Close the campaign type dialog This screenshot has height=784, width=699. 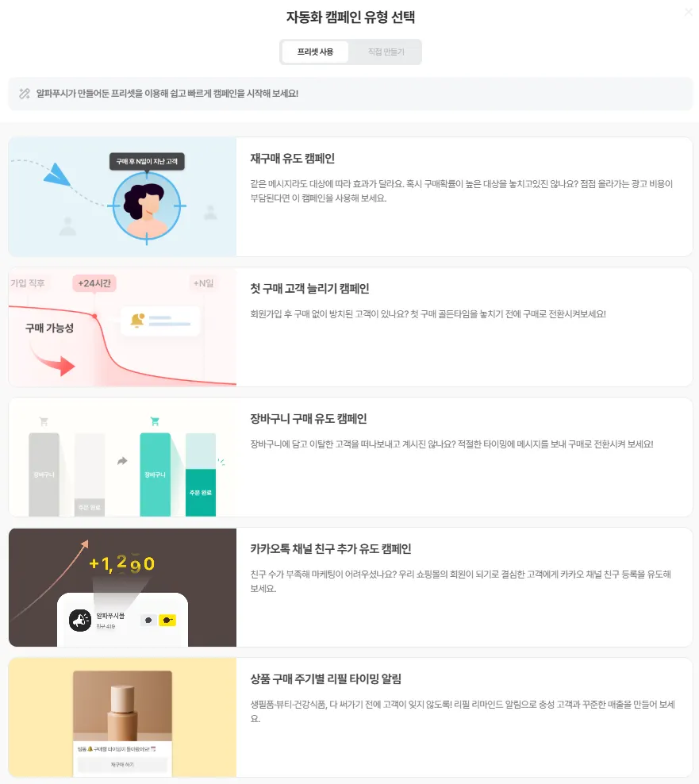689,12
